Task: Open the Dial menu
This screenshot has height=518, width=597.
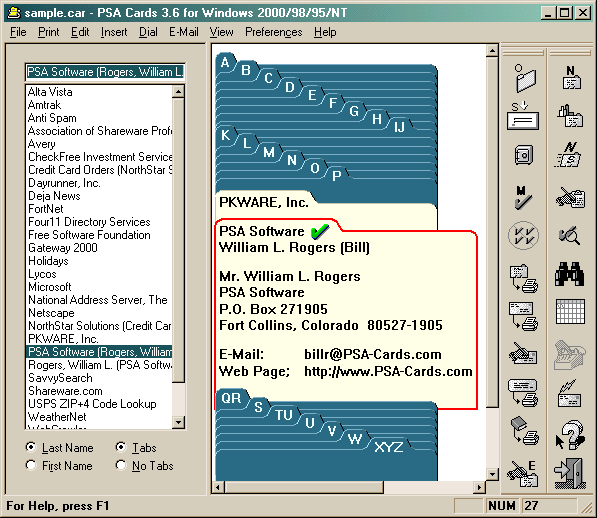Action: (148, 32)
